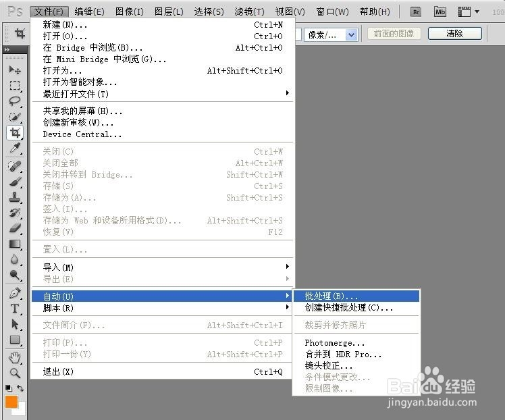Open the 文件(F) menu
Screen dimensions: 505x420
49,12
